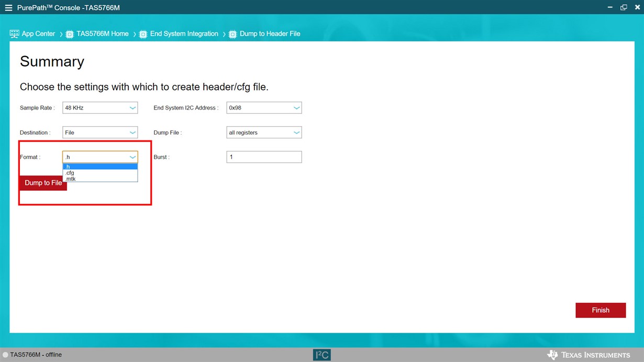This screenshot has width=644, height=362.
Task: Click the I2C status icon
Action: click(321, 355)
